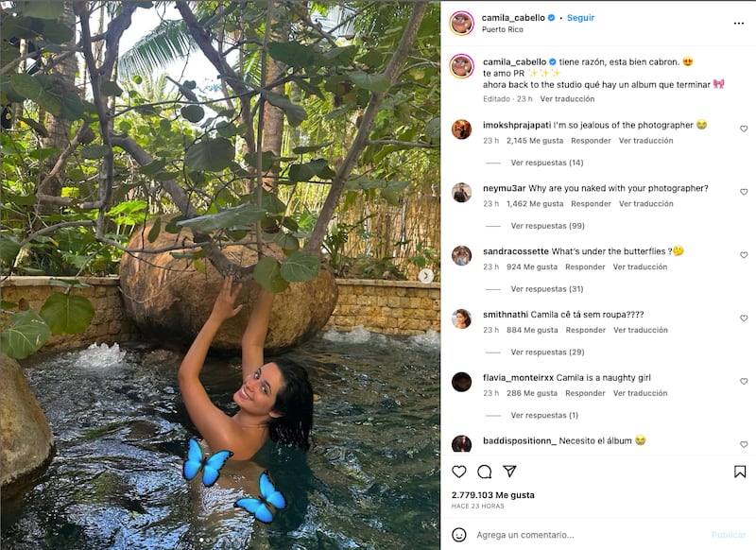
Task: Like the post with the heart icon
Action: click(x=459, y=472)
